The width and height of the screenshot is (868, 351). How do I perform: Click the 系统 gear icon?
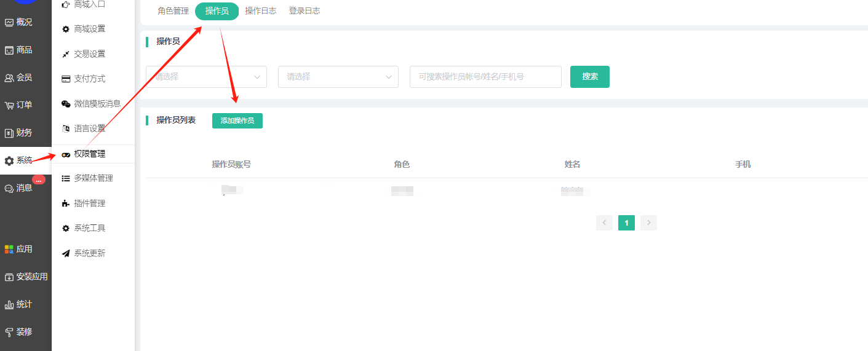pos(9,160)
